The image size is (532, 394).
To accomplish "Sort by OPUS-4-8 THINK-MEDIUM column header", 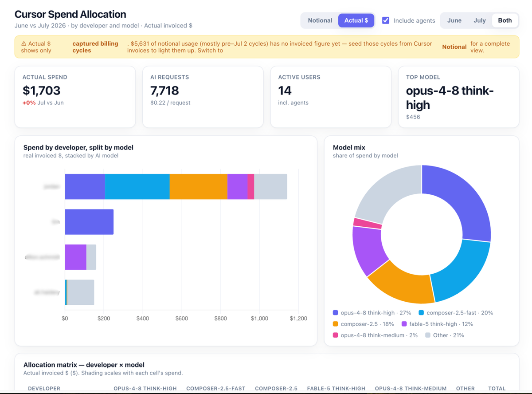I will click(x=411, y=389).
